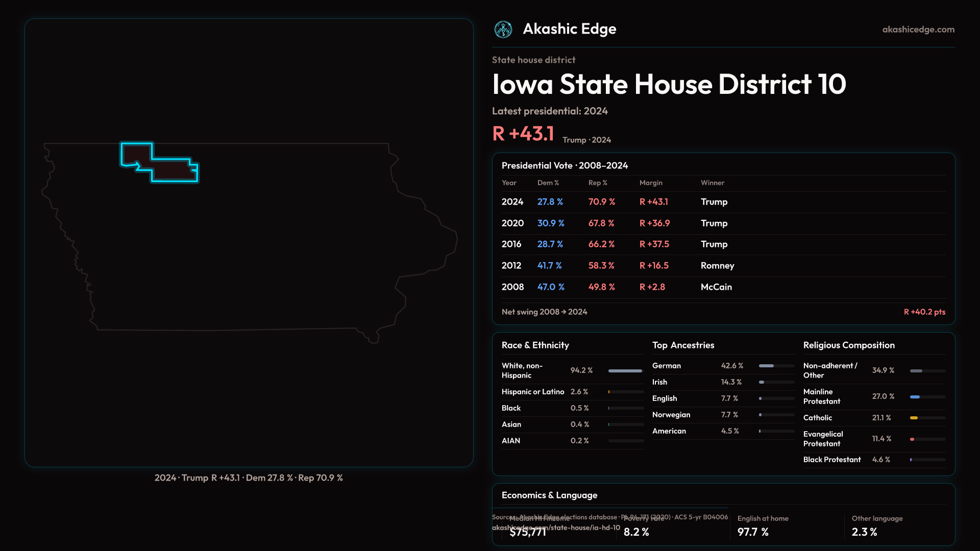Click the Race & Ethnicity heading

click(535, 345)
